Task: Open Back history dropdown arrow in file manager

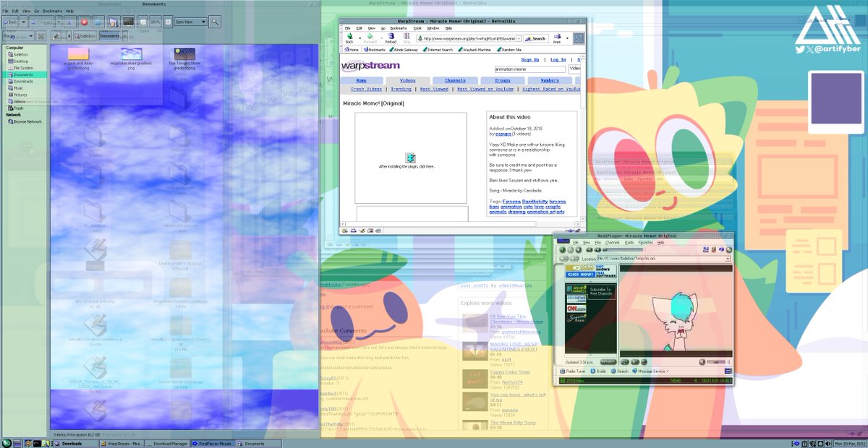Action: point(23,22)
